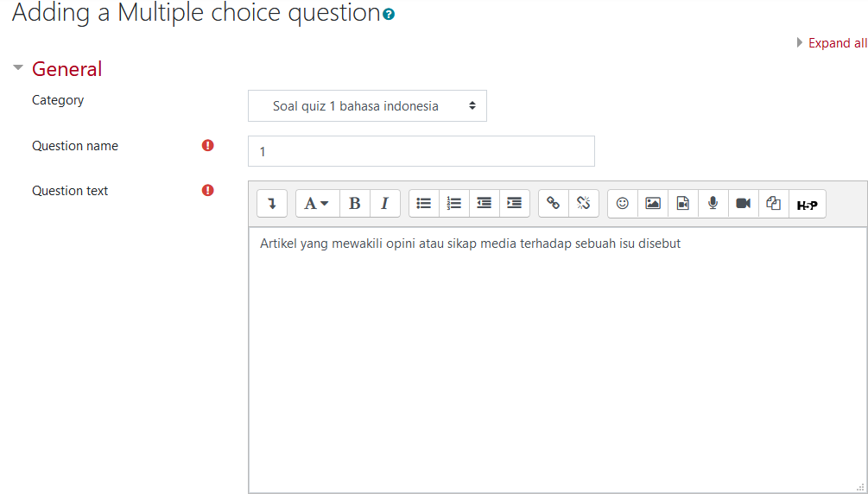The height and width of the screenshot is (500, 868).
Task: Apply italic formatting in editor
Action: pyautogui.click(x=384, y=204)
